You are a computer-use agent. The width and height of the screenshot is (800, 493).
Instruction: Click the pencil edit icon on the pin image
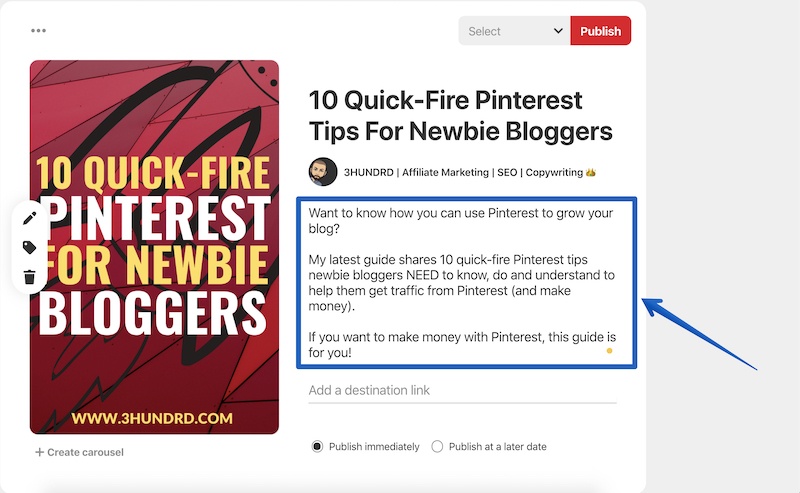(x=30, y=218)
